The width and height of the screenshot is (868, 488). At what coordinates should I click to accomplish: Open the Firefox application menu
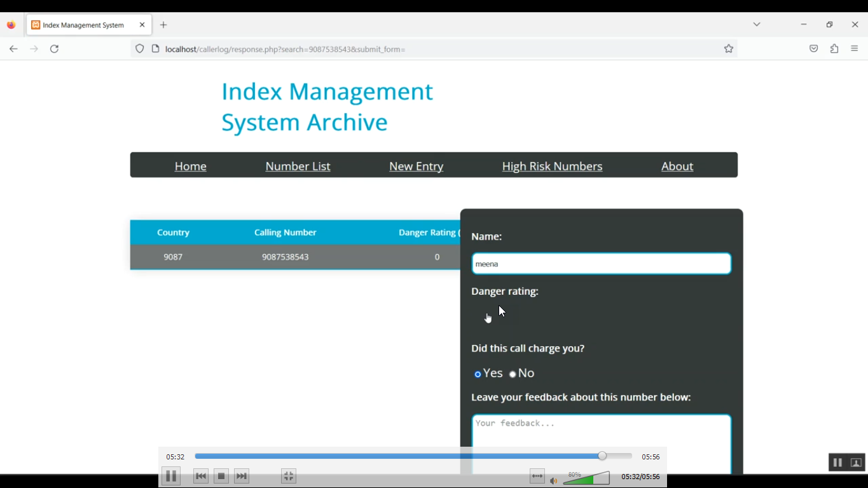855,49
